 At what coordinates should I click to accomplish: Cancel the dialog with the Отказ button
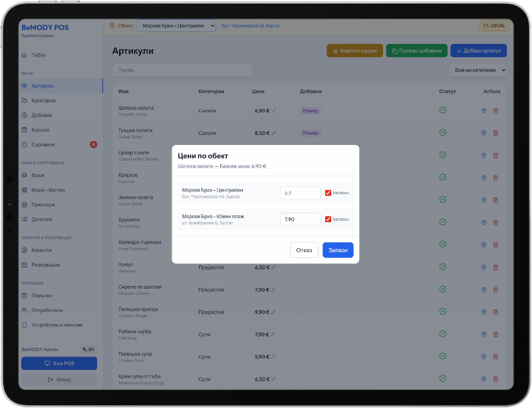304,250
